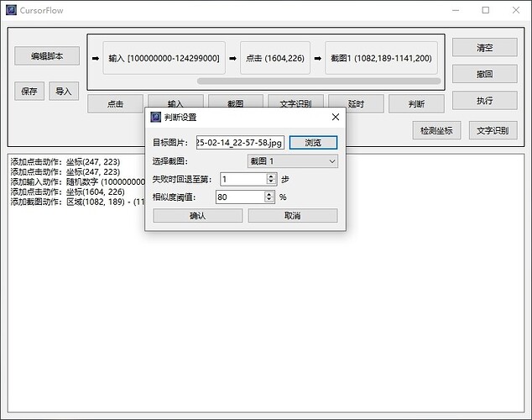Click the 检测坐标 button
The height and width of the screenshot is (420, 532).
click(436, 130)
